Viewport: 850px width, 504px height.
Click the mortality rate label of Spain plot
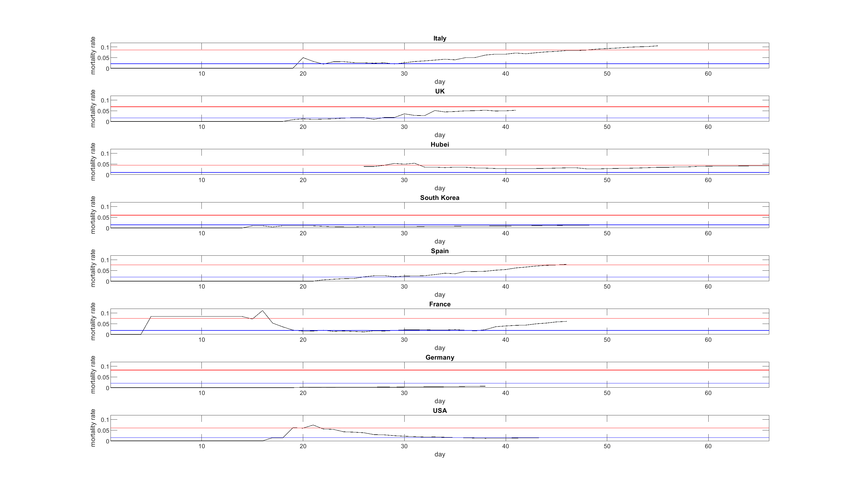[x=93, y=268]
